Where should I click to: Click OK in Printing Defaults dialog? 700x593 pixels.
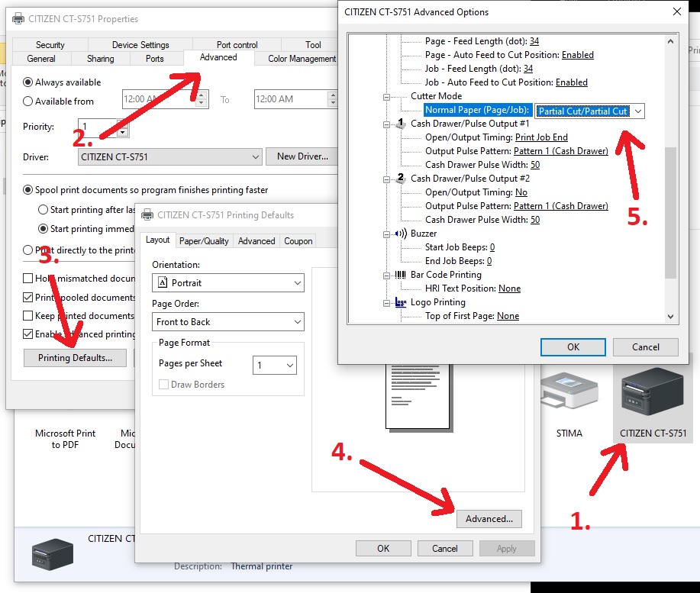pyautogui.click(x=383, y=549)
